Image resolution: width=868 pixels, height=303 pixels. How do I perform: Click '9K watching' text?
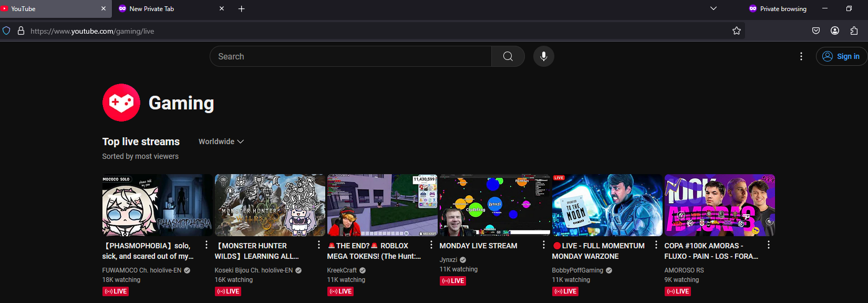682,280
